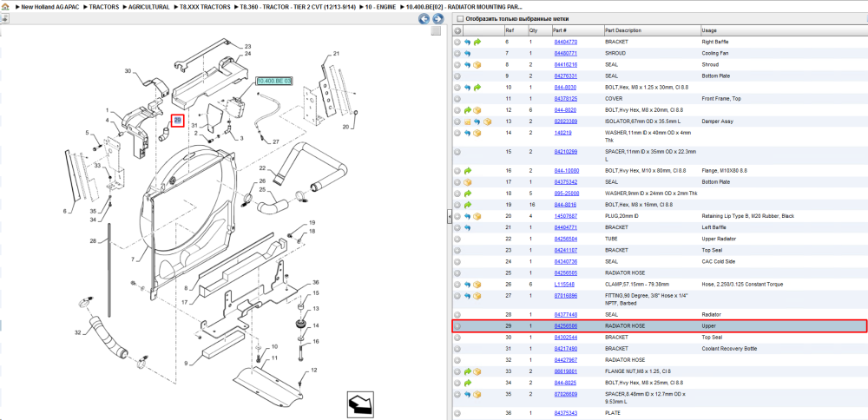Sort by 'Ref' column header

coord(510,30)
